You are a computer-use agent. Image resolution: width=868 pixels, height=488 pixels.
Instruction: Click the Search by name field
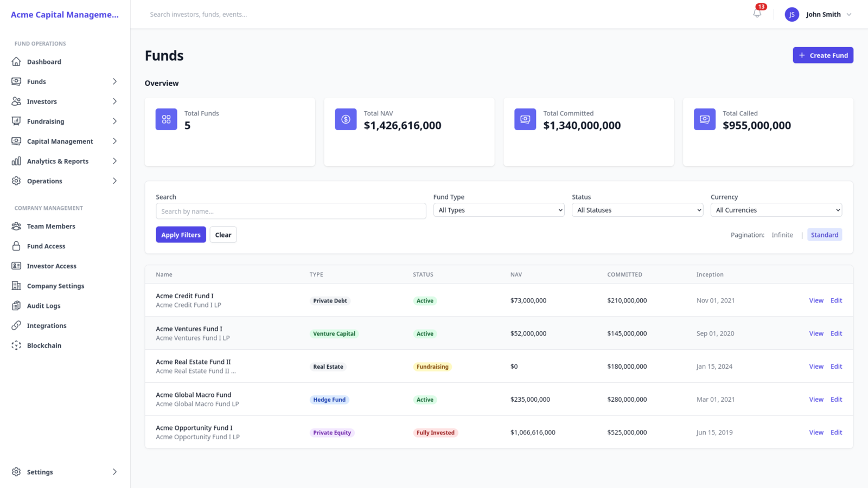[291, 211]
